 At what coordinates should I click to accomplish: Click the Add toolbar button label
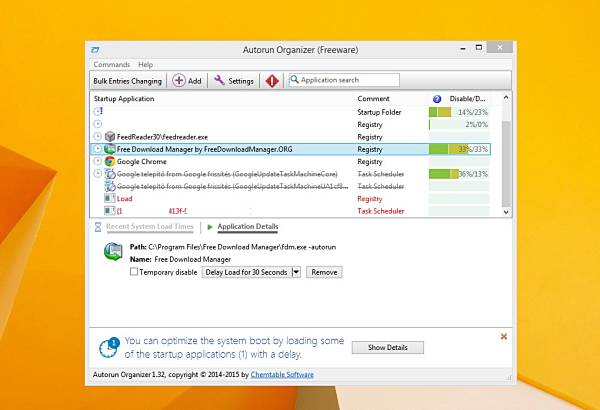(194, 81)
